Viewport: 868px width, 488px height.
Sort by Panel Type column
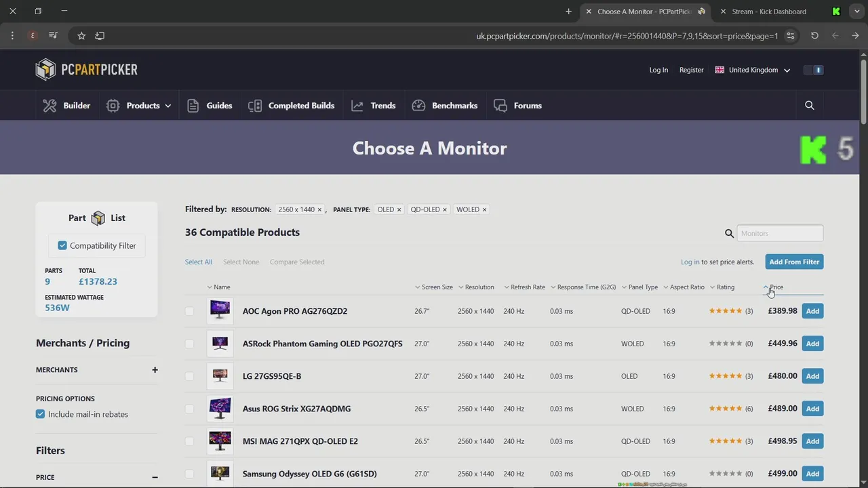point(639,287)
